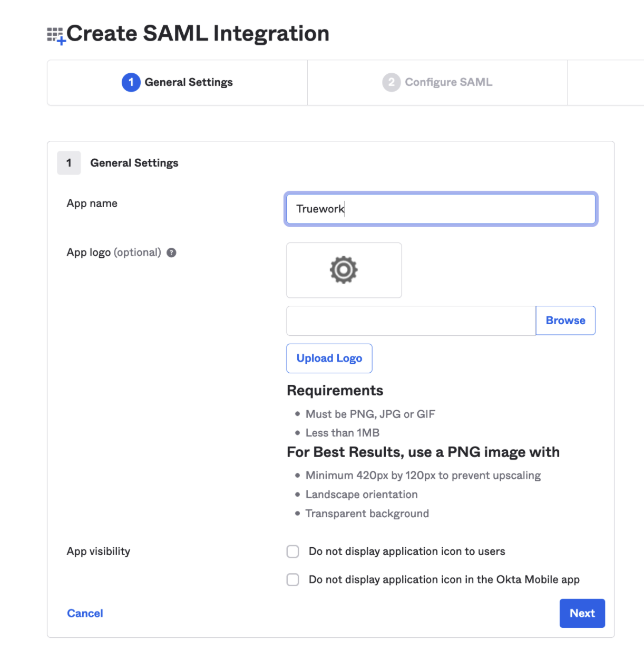This screenshot has width=644, height=659.
Task: Check 'Do not display application icon to users'
Action: click(293, 551)
